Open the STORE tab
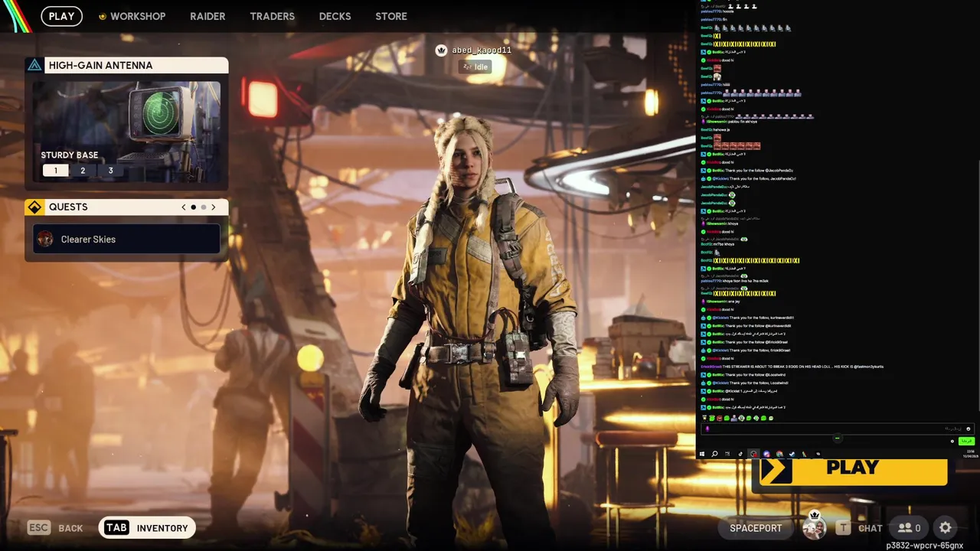Image resolution: width=980 pixels, height=551 pixels. [x=391, y=16]
